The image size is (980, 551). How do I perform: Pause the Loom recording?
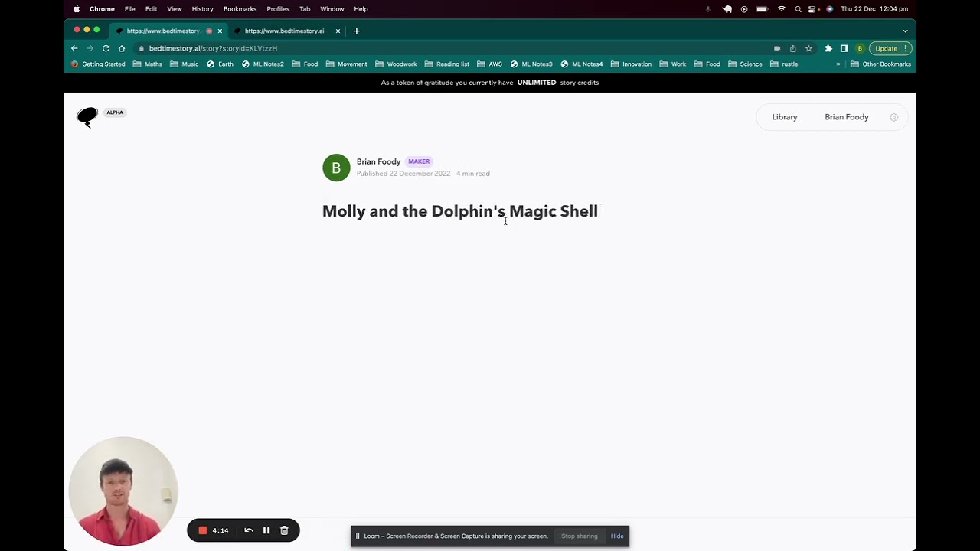pyautogui.click(x=266, y=530)
